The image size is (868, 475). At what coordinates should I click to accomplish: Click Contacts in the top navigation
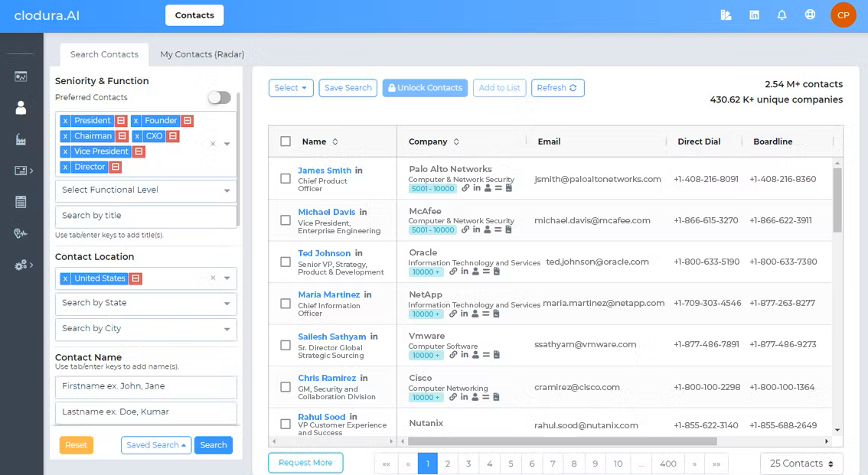coord(194,15)
